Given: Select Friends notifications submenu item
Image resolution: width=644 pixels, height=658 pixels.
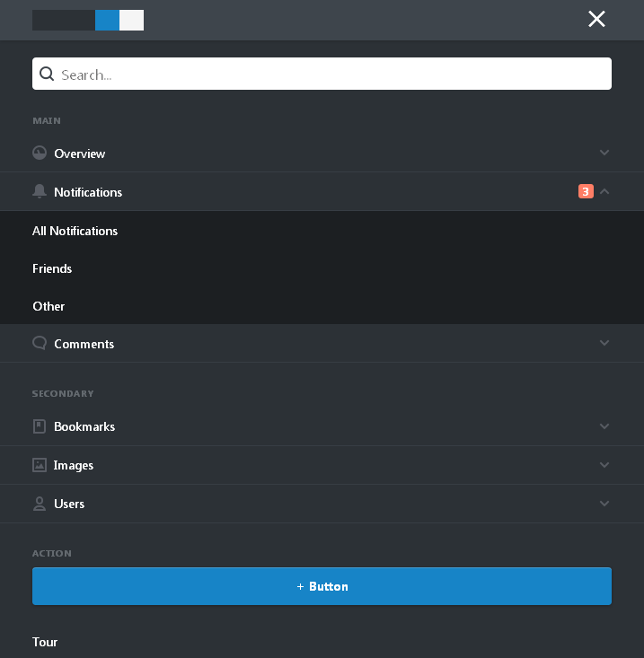Looking at the screenshot, I should tap(52, 268).
